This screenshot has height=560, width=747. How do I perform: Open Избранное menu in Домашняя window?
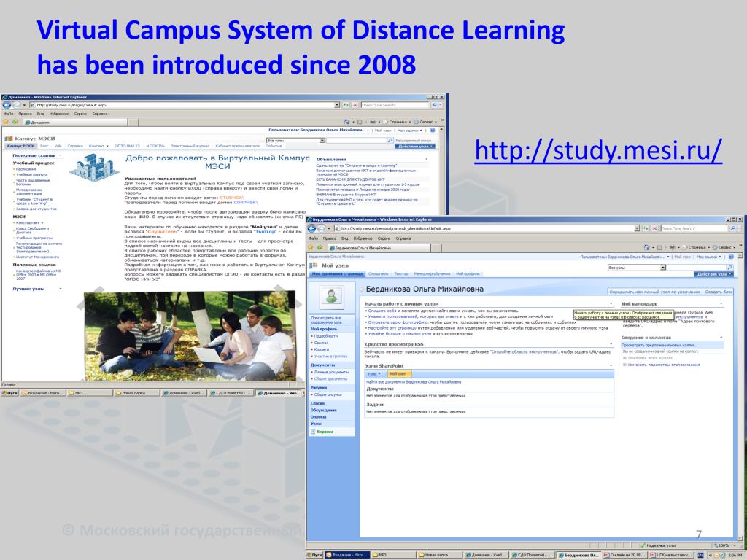click(x=58, y=114)
